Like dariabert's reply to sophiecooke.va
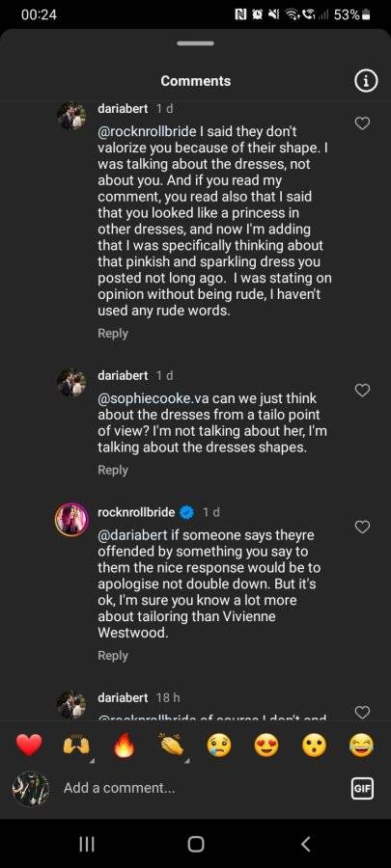The width and height of the screenshot is (391, 868). pyautogui.click(x=362, y=391)
